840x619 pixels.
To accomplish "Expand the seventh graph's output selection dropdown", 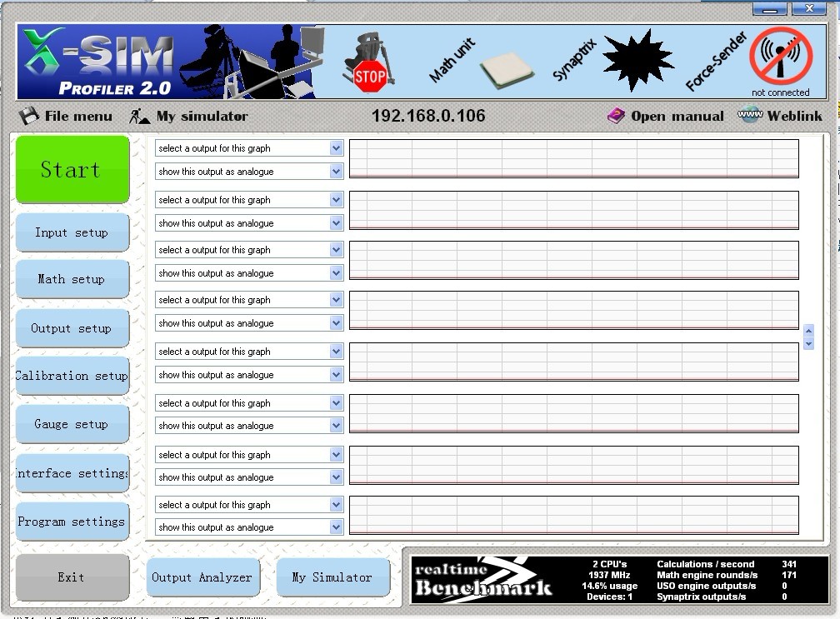I will pos(336,455).
